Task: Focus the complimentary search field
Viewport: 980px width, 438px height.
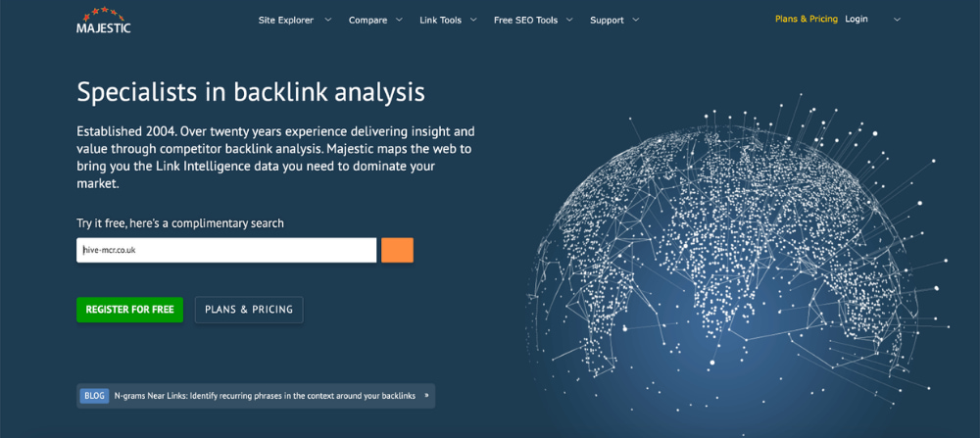Action: point(226,250)
